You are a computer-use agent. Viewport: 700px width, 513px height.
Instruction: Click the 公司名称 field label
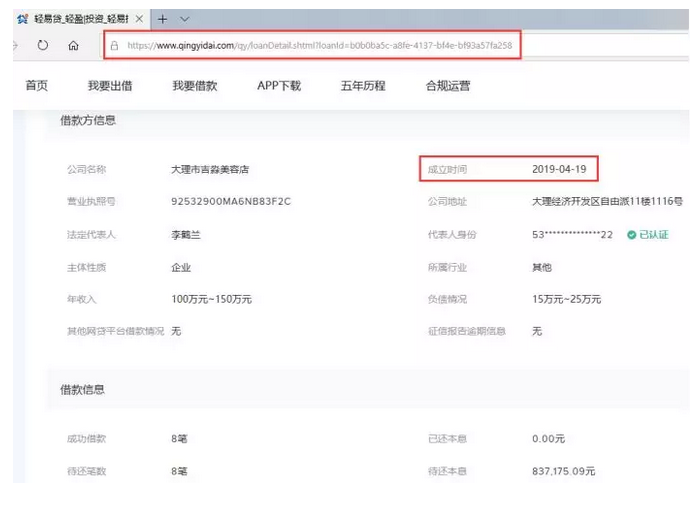coord(87,170)
